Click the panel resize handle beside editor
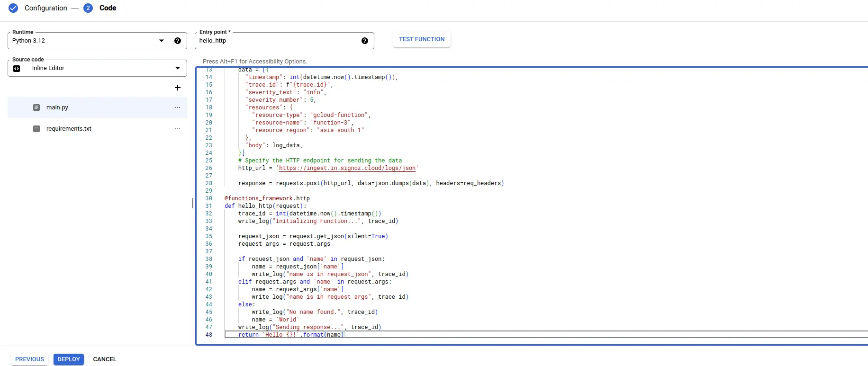 click(192, 203)
